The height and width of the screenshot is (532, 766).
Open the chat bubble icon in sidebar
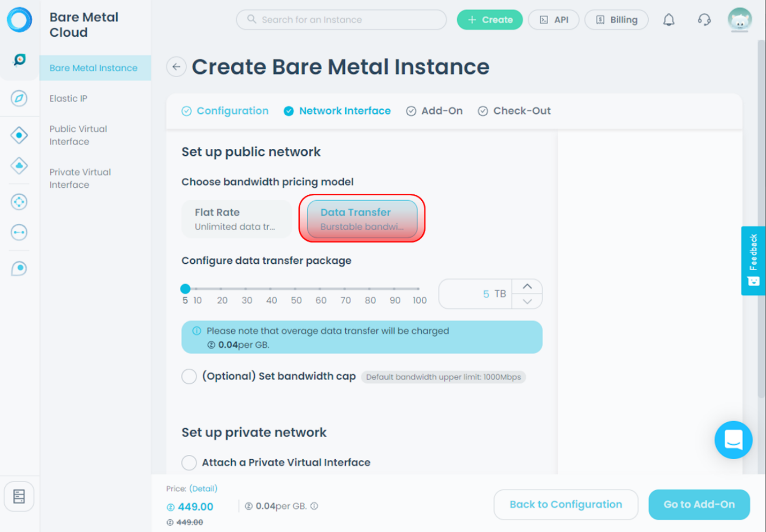click(x=19, y=268)
